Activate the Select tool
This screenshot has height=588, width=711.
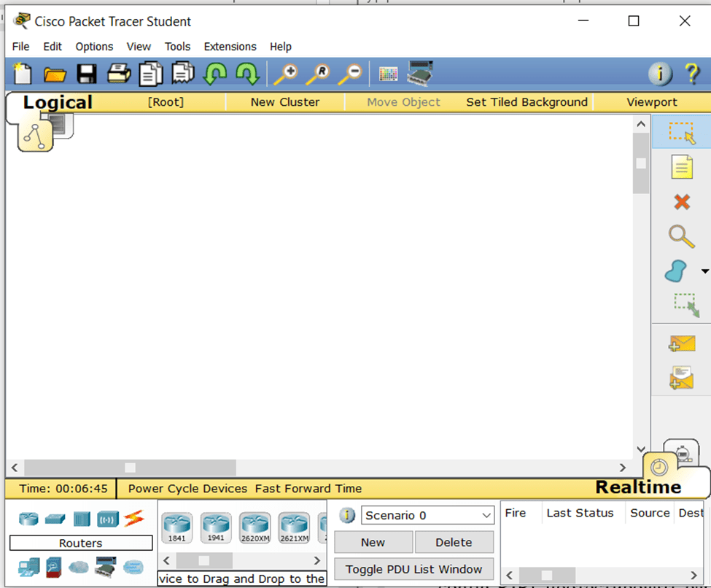pos(682,132)
